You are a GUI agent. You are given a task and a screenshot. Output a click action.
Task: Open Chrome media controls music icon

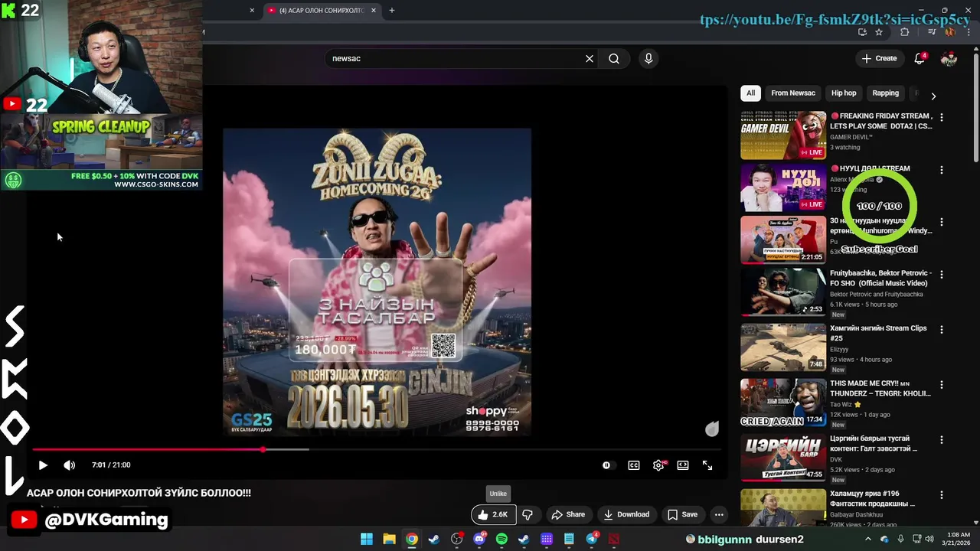932,32
